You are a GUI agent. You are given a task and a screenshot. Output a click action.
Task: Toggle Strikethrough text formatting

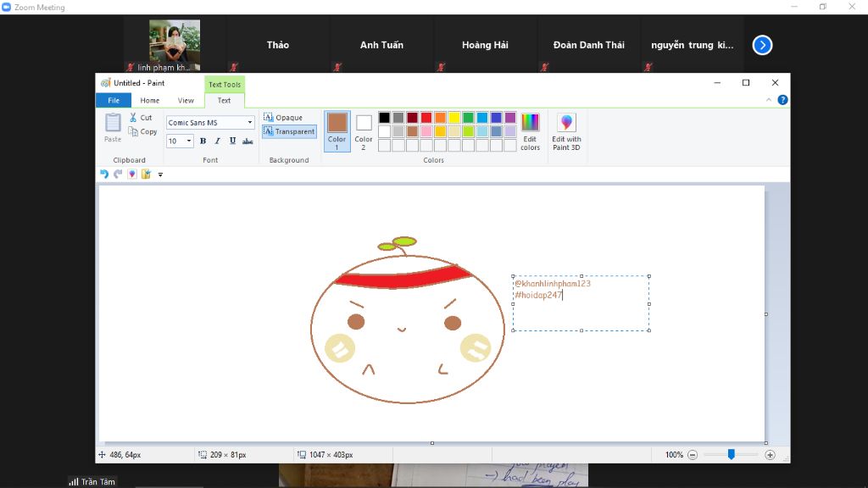[248, 141]
